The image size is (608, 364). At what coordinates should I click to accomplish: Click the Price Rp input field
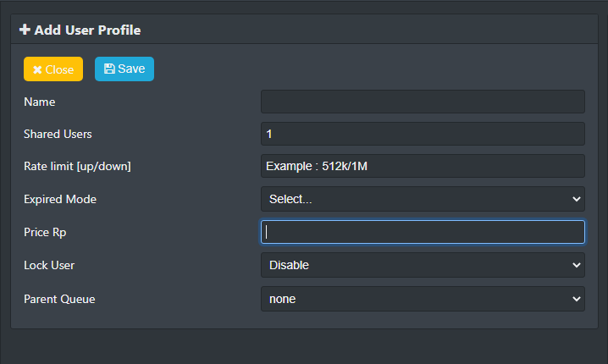(x=423, y=232)
